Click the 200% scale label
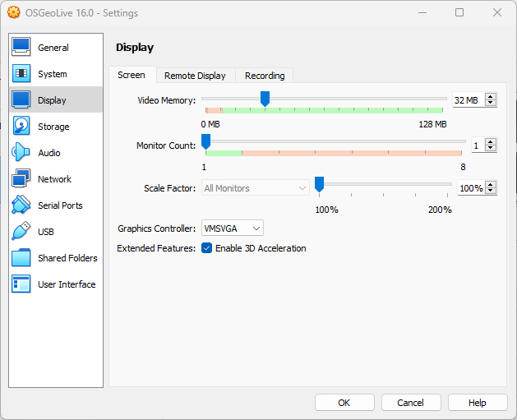 pos(440,210)
